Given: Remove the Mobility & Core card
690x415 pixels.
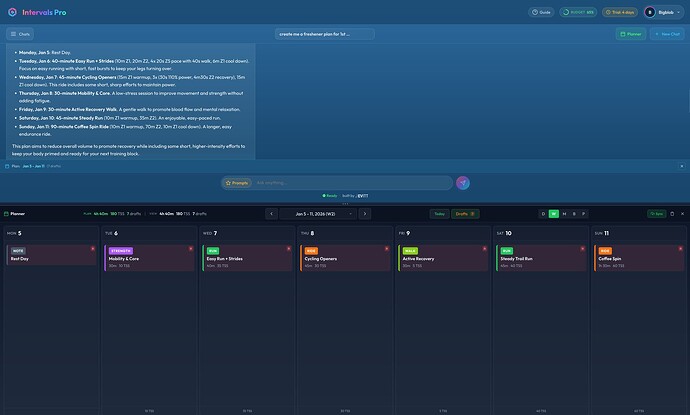Looking at the screenshot, I should tap(191, 249).
